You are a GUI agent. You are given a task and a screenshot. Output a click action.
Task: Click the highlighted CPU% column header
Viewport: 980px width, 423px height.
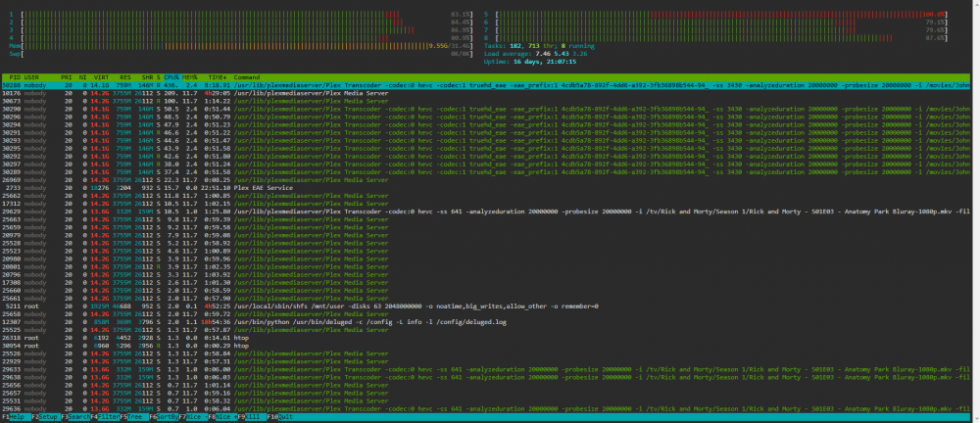pyautogui.click(x=171, y=76)
